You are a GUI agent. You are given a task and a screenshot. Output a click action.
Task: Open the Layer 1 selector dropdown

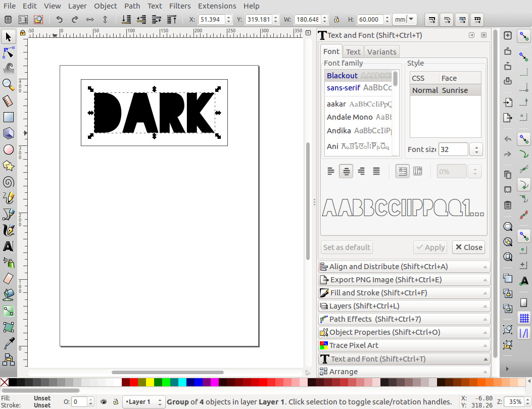tap(144, 402)
